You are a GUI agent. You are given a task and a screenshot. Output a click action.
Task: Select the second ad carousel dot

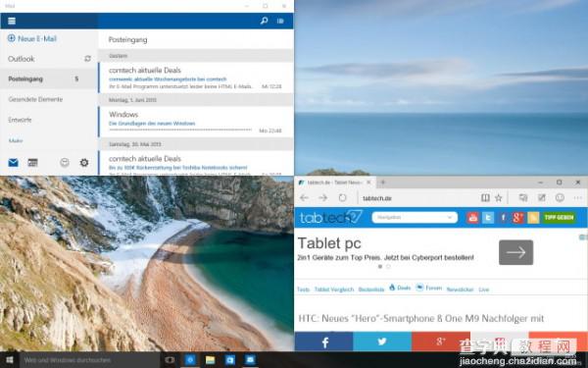(388, 267)
